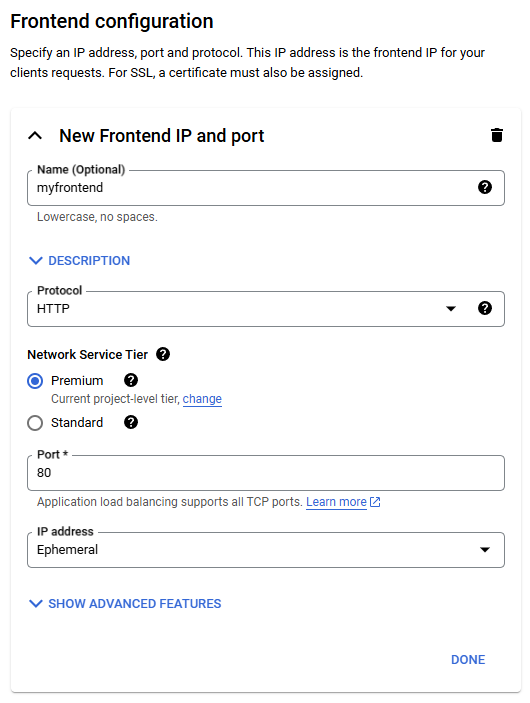Image resolution: width=530 pixels, height=703 pixels.
Task: Open the Learn more link
Action: tap(336, 502)
